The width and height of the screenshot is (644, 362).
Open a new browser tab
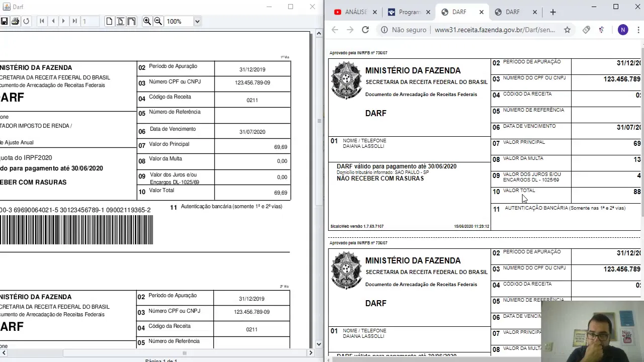tap(553, 12)
